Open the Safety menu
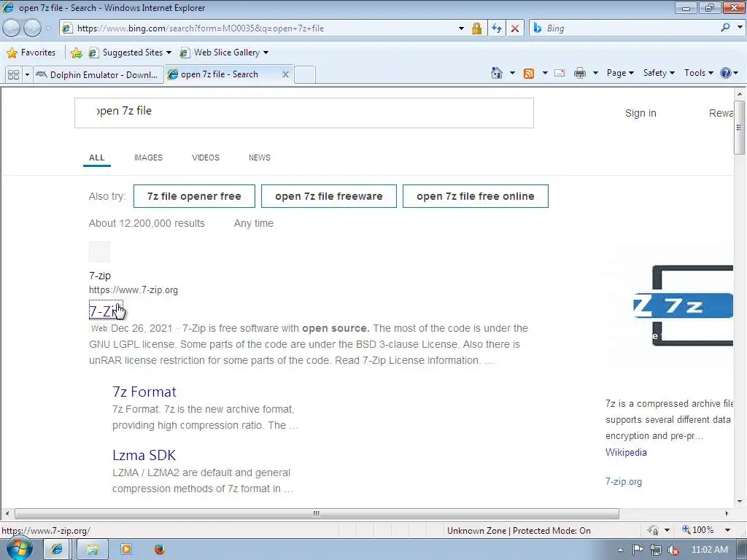The width and height of the screenshot is (747, 560). coord(659,73)
